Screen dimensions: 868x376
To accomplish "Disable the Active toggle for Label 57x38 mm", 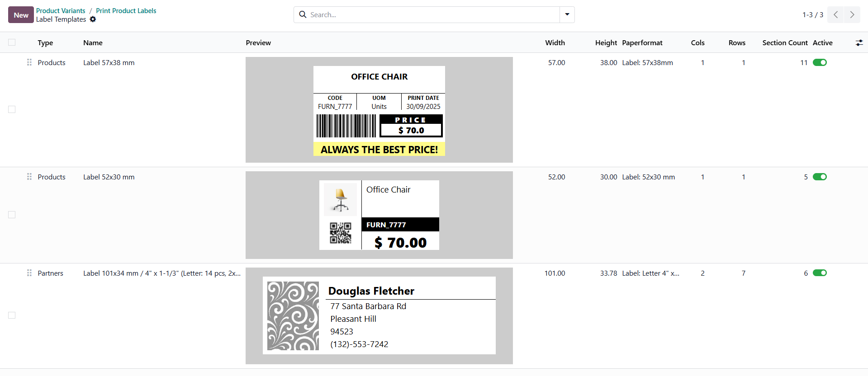I will pyautogui.click(x=820, y=62).
